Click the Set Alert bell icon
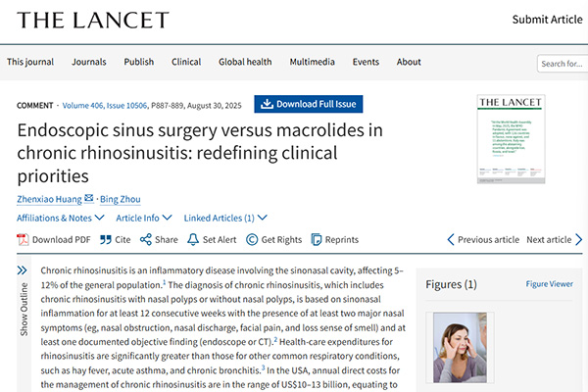 point(194,239)
